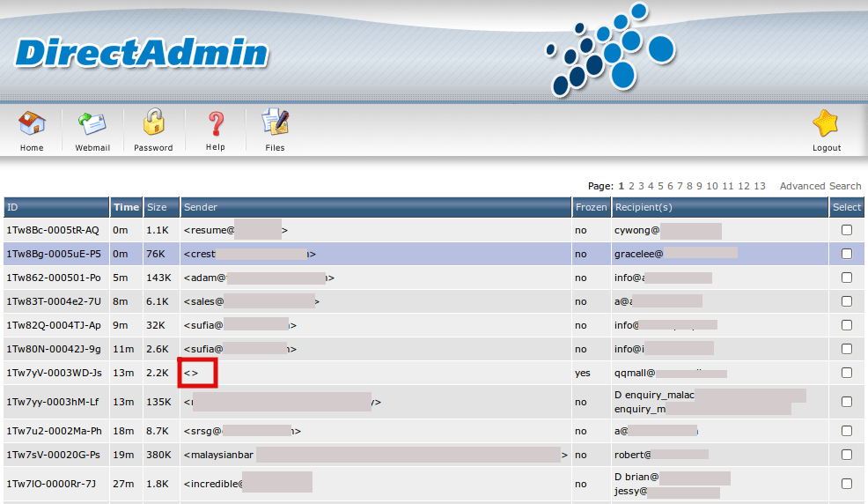
Task: Mark the frozen message 1Tw7yV-0003WD-Js checkbox
Action: [x=846, y=373]
